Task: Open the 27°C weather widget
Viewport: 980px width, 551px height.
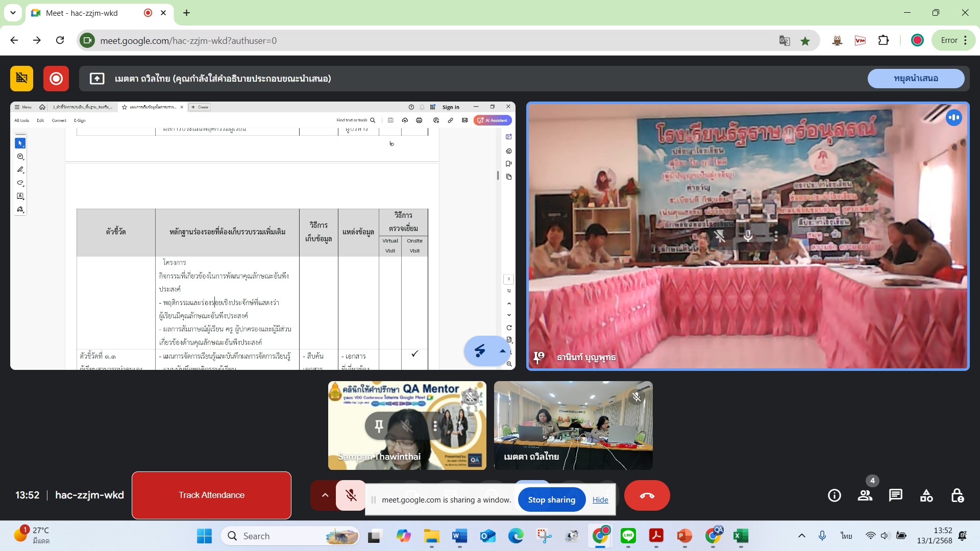Action: coord(32,535)
